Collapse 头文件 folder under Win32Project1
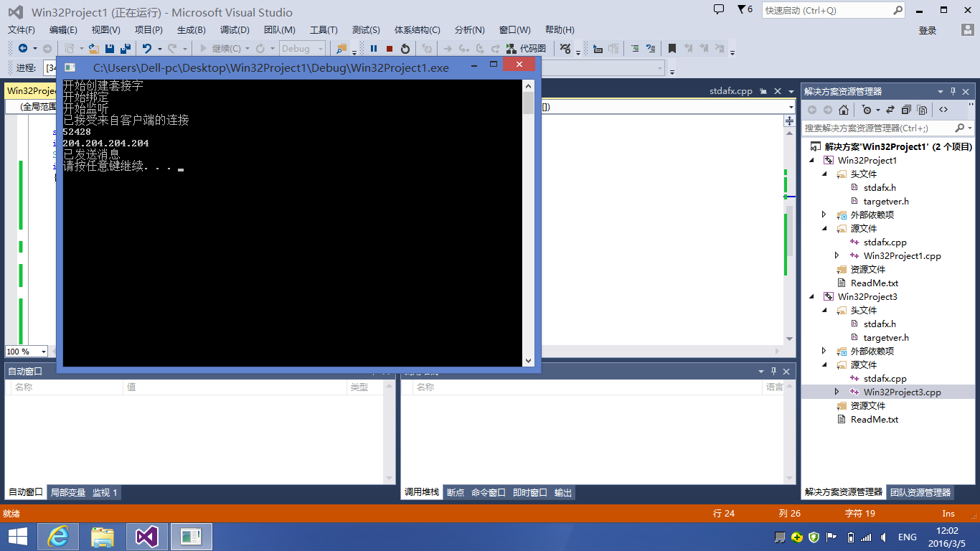 (x=825, y=174)
